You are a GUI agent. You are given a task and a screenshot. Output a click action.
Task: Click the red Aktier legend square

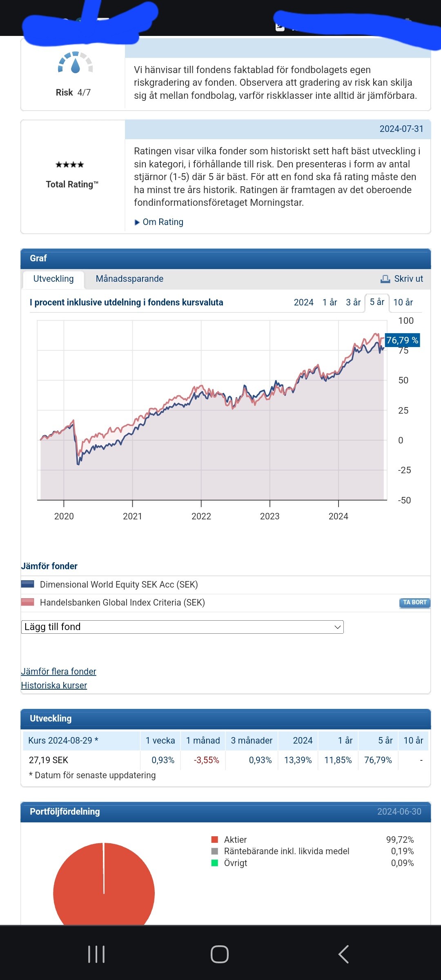(x=215, y=840)
